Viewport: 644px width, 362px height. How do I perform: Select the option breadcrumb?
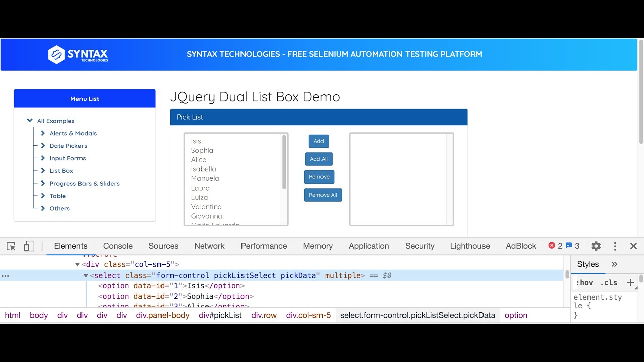516,316
